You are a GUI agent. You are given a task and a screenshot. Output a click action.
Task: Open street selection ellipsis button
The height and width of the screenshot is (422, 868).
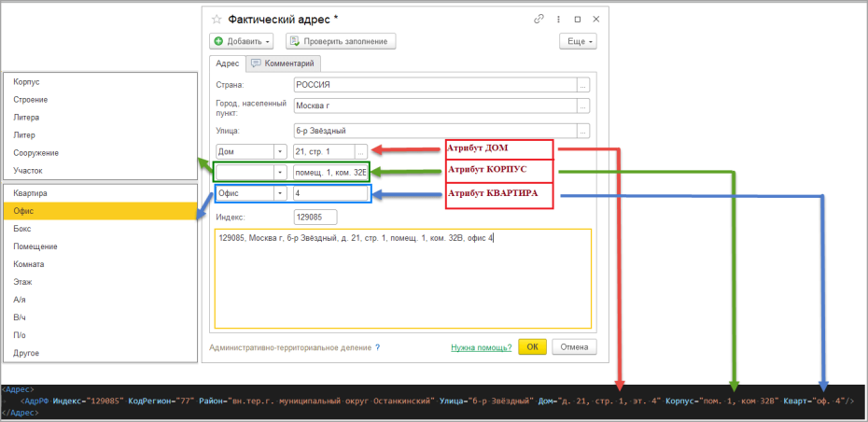point(583,132)
